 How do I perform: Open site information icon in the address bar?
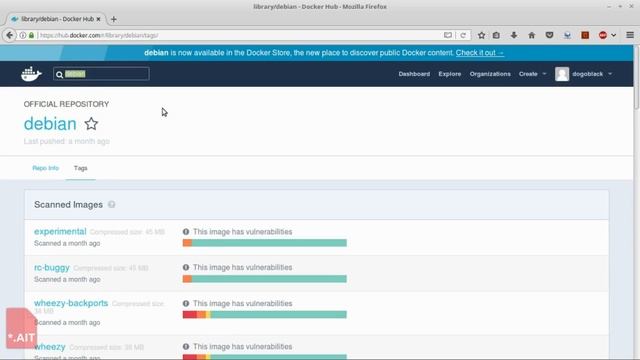tap(23, 35)
